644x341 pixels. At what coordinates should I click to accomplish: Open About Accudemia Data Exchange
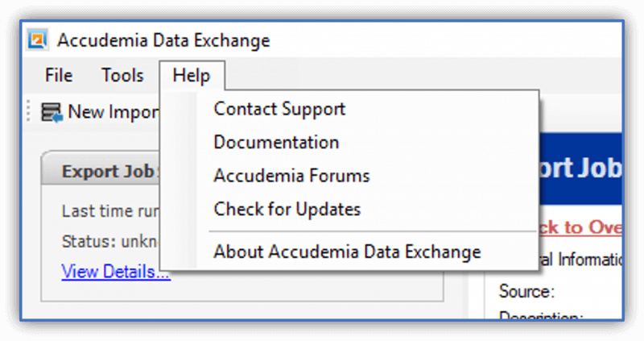coord(347,252)
